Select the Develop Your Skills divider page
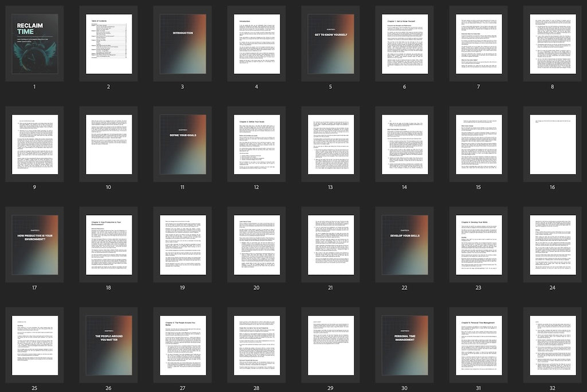The height and width of the screenshot is (392, 587). tap(404, 245)
